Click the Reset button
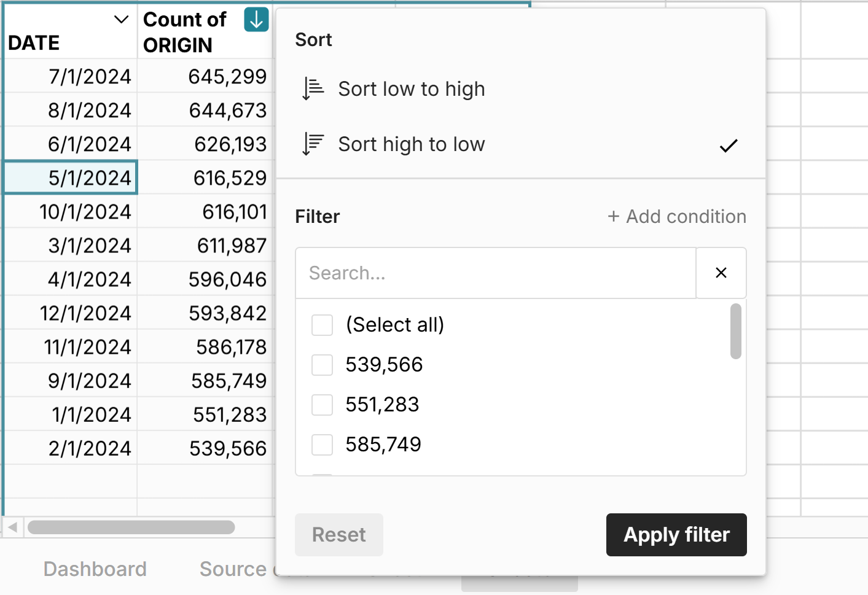868x595 pixels. pyautogui.click(x=338, y=535)
